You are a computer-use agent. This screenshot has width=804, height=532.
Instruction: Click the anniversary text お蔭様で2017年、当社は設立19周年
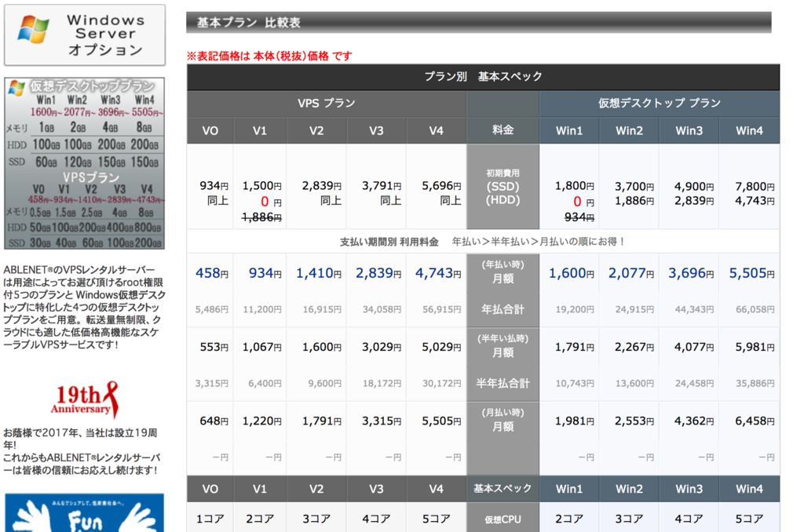point(81,439)
